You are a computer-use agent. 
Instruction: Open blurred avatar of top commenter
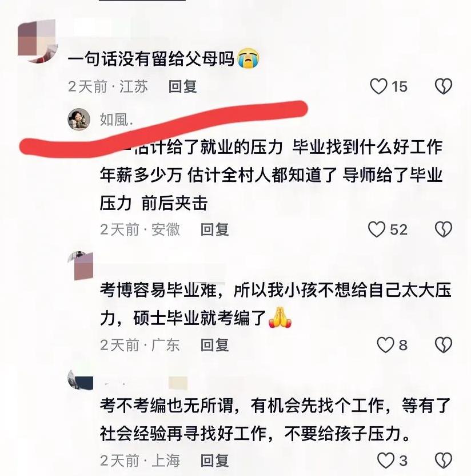(37, 41)
